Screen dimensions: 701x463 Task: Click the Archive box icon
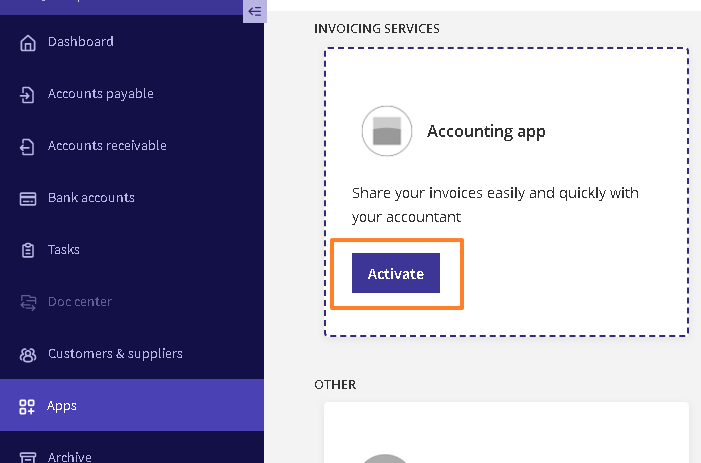coord(28,457)
